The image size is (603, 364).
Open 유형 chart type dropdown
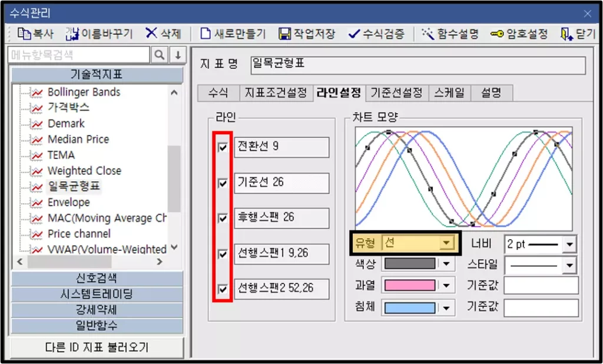pos(446,243)
